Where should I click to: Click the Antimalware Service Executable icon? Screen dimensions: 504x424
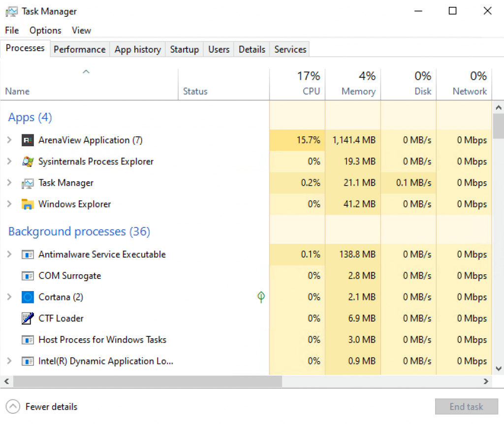pyautogui.click(x=28, y=255)
